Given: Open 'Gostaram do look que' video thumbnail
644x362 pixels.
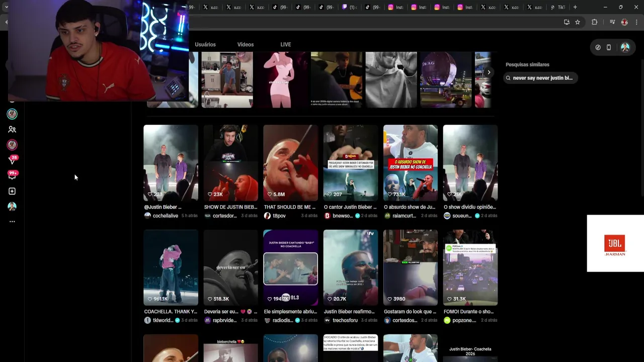Looking at the screenshot, I should pyautogui.click(x=410, y=267).
